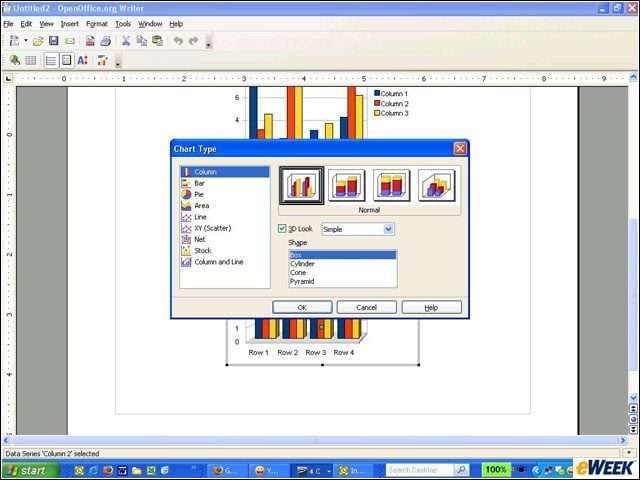This screenshot has width=640, height=480.
Task: Click Column 3 yellow legend swatch
Action: pyautogui.click(x=377, y=113)
